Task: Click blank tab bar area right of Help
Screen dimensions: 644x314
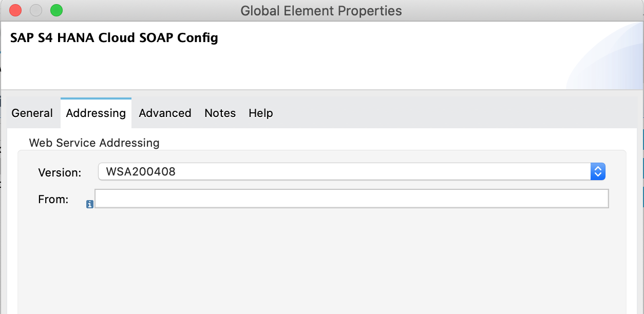Action: 457,113
